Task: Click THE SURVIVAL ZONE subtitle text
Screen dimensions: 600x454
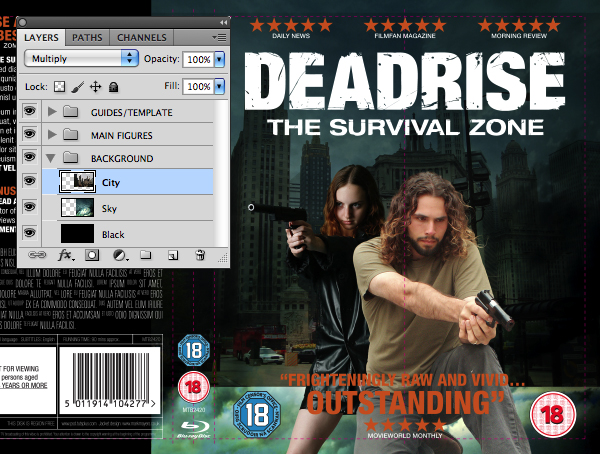Action: click(x=406, y=127)
